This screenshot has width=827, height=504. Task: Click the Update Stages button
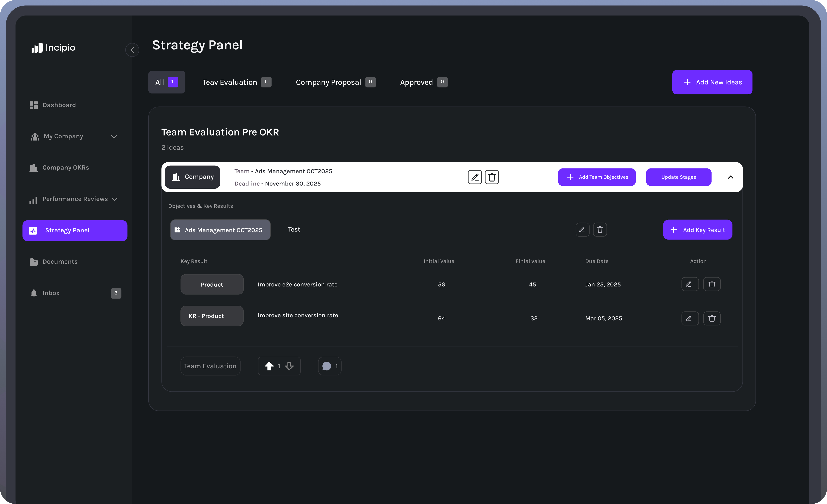click(x=678, y=177)
